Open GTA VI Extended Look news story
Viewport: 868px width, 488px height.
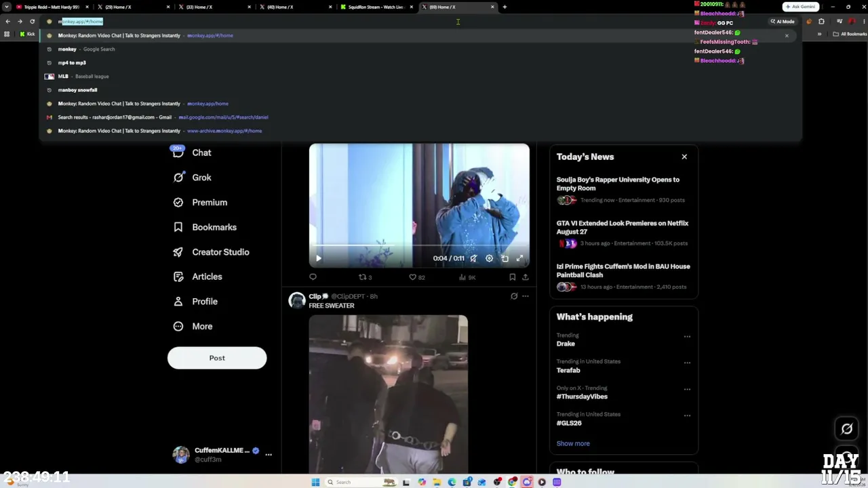point(623,235)
